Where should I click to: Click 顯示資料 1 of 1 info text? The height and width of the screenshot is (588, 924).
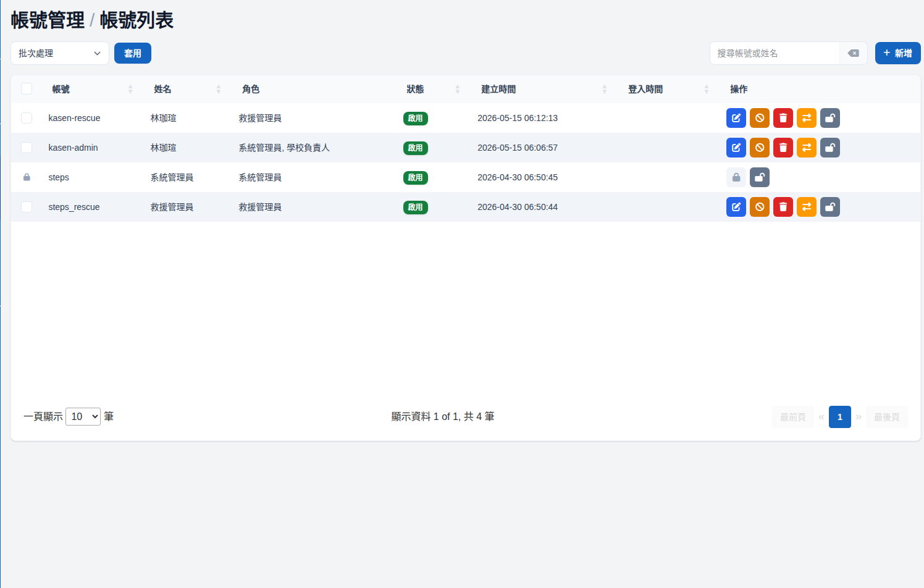click(443, 416)
